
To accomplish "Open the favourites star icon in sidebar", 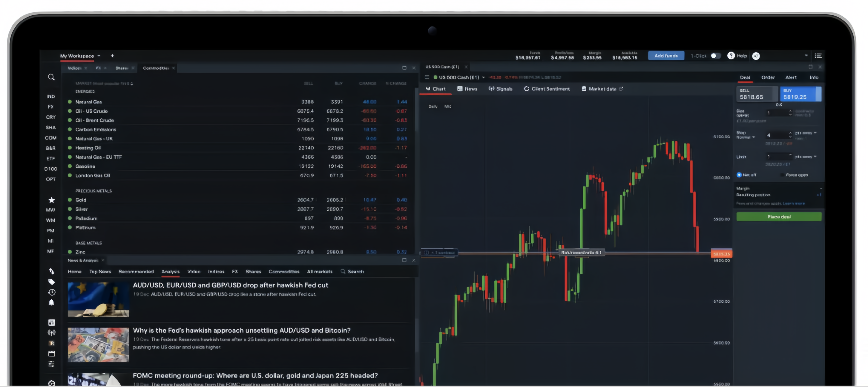I will (52, 200).
